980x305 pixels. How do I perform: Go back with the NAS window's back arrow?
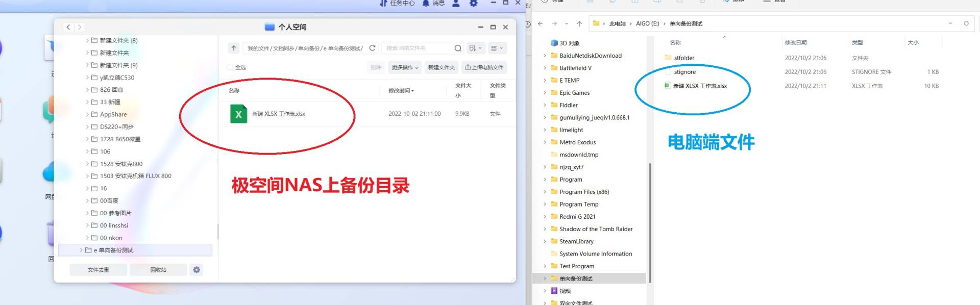tap(68, 27)
